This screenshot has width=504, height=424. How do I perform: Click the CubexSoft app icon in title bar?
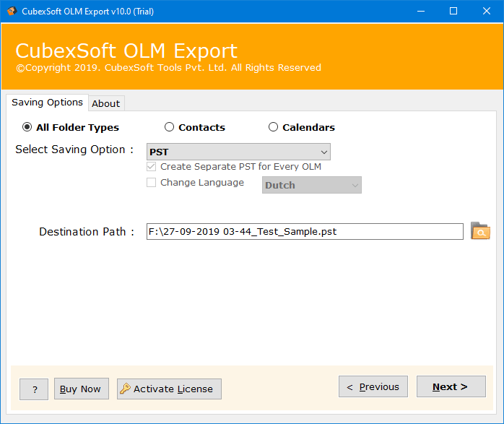[x=12, y=11]
